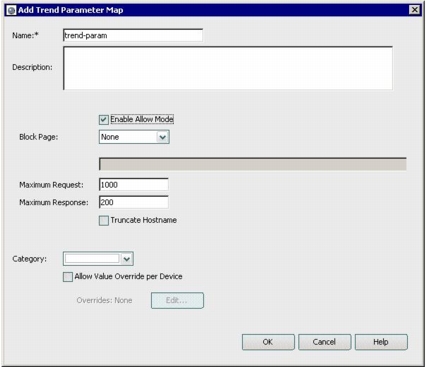427x369 pixels.
Task: Click the Description label
Action: [32, 67]
